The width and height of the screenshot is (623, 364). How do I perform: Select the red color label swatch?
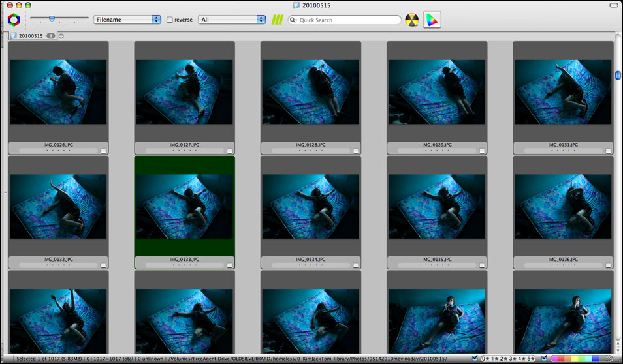(x=561, y=359)
